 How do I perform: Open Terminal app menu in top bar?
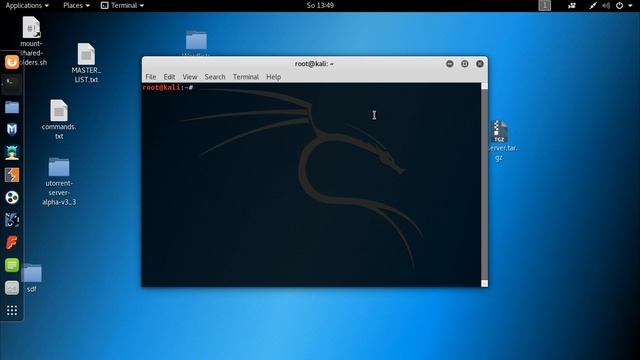coord(122,5)
